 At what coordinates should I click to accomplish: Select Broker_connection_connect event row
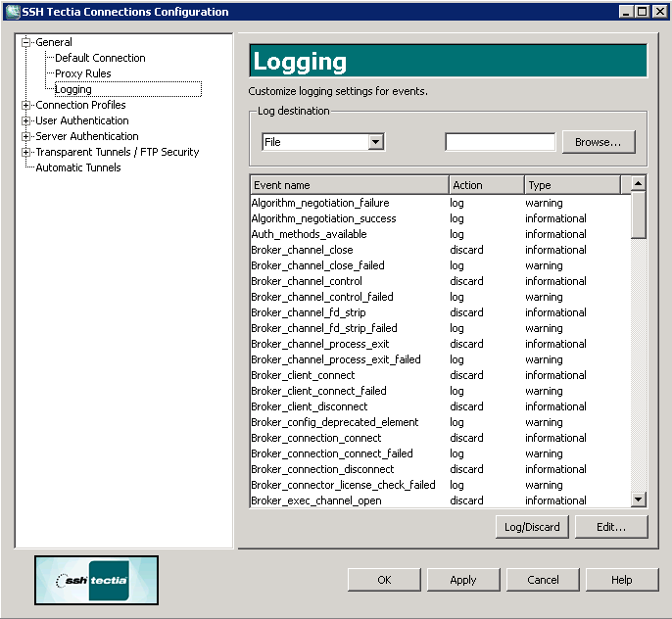tap(441, 438)
